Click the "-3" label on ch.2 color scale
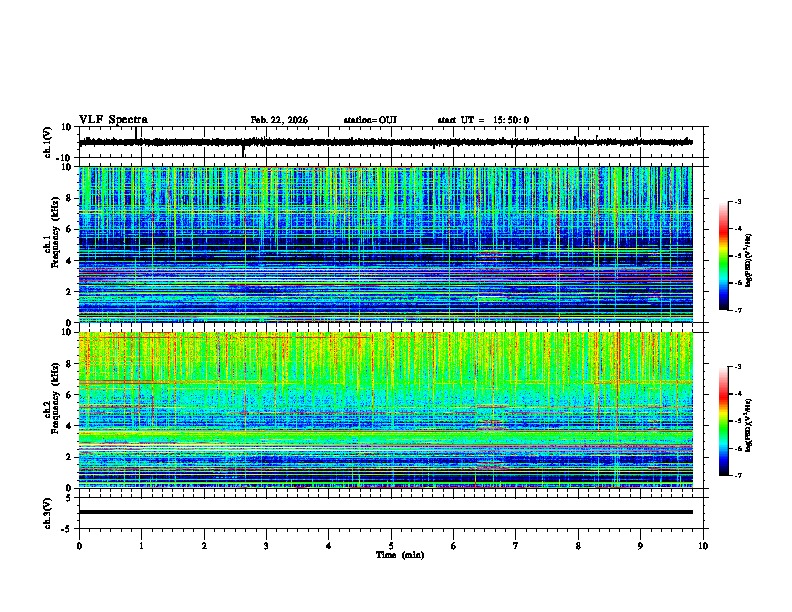 pos(738,367)
